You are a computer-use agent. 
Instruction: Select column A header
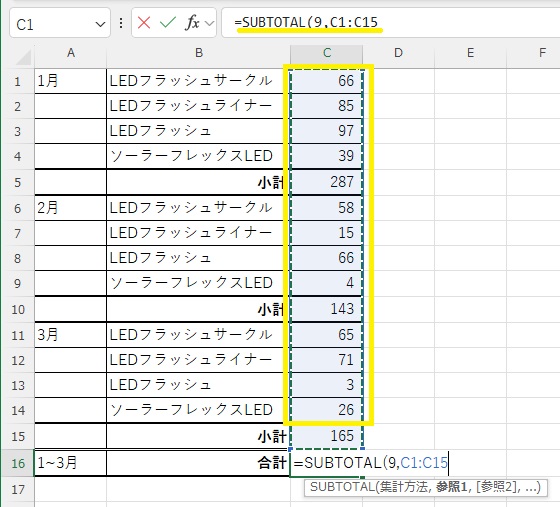71,53
